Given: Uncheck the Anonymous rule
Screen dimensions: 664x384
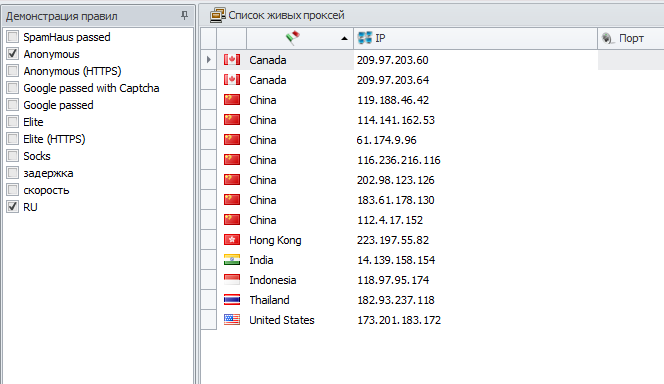Looking at the screenshot, I should coord(13,54).
